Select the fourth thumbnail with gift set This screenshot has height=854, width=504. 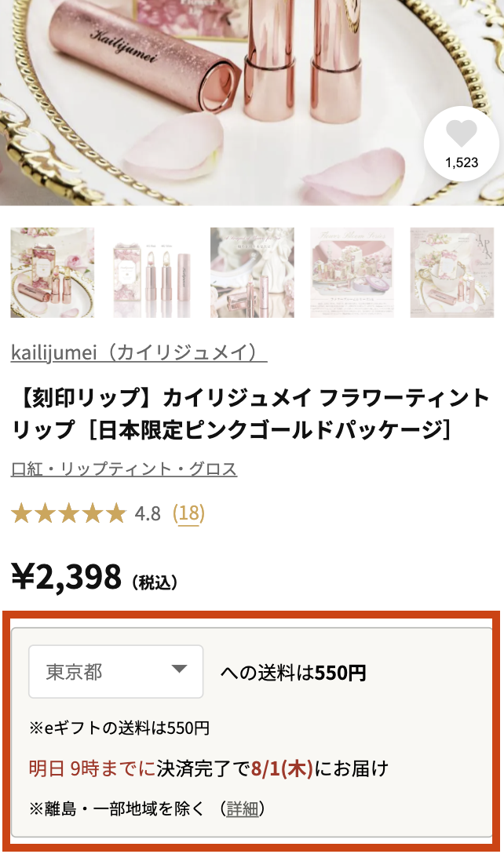[x=352, y=272]
